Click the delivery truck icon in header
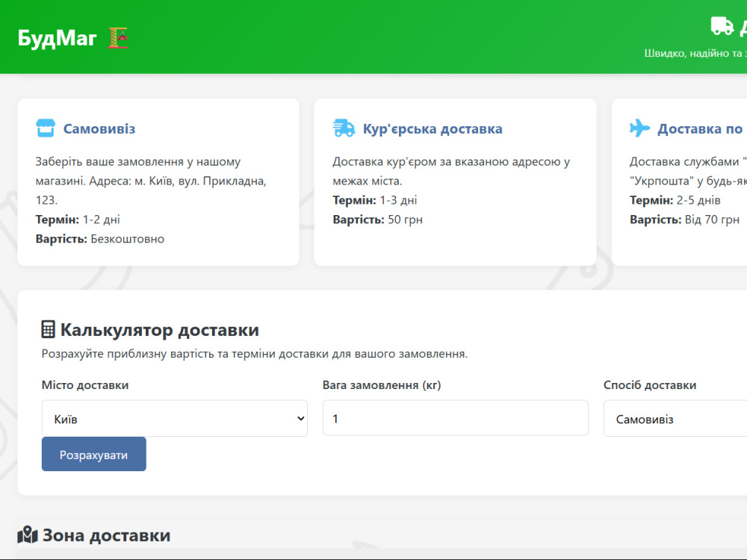 (722, 26)
